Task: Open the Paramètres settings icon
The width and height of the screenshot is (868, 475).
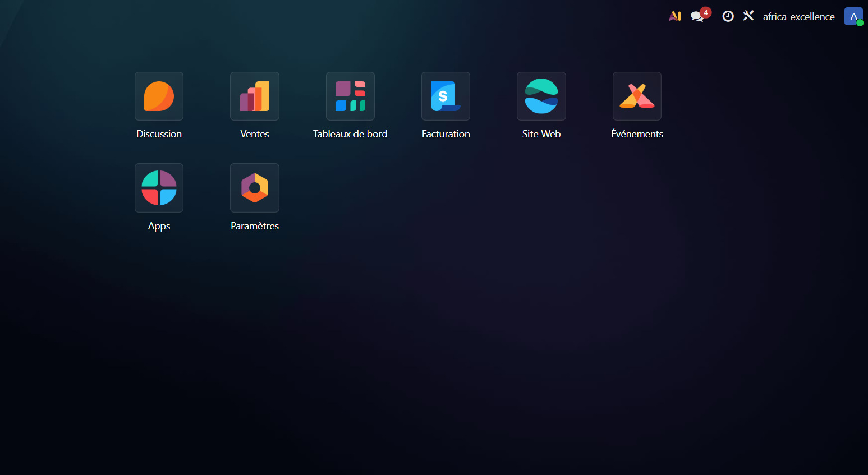Action: 255,188
